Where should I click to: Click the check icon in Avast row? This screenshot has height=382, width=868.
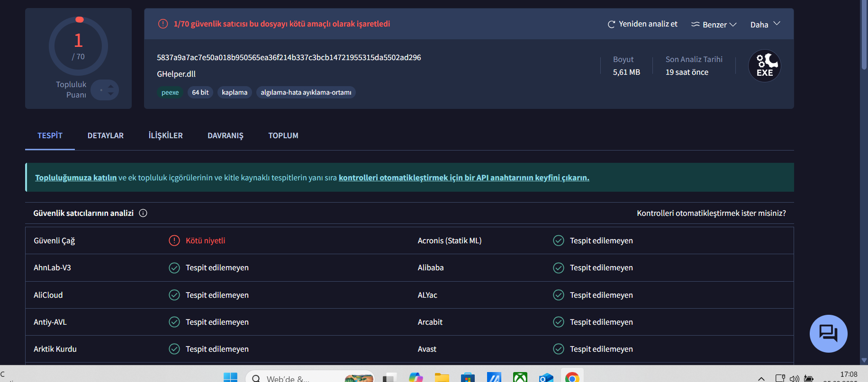click(559, 349)
